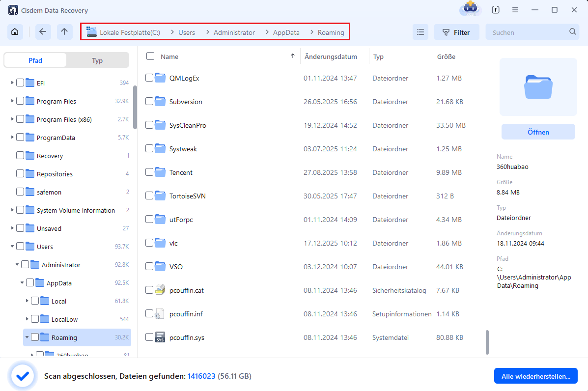Open the hamburger menu in title bar

pos(515,10)
